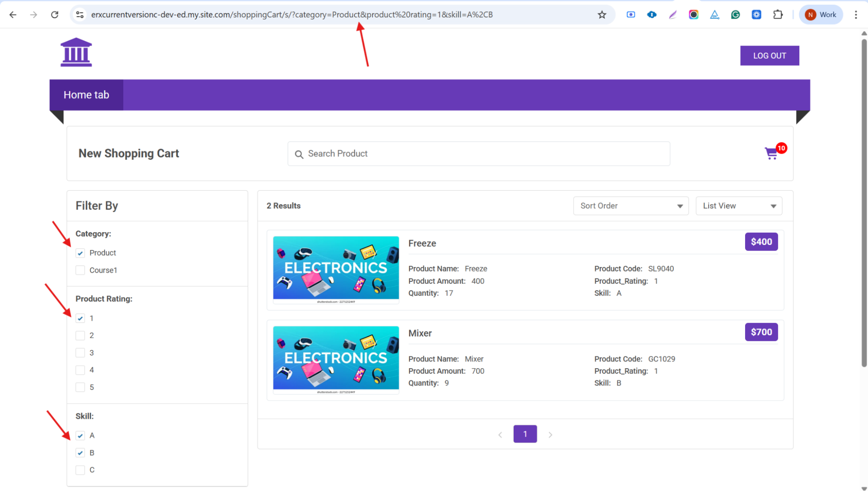Click the $400 price badge for Freeze
Screen dimensions: 868x491
(761, 242)
